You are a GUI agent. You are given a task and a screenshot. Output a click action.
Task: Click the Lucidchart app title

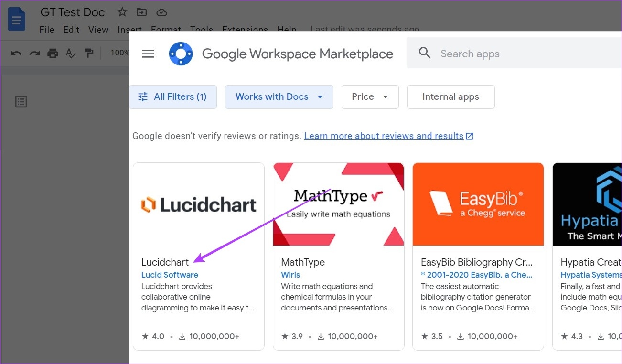[x=165, y=262]
